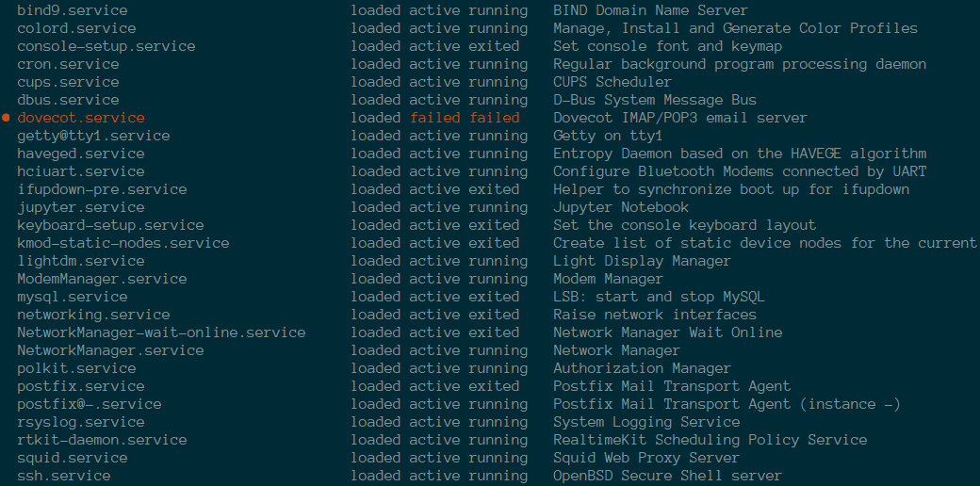Viewport: 980px width, 486px height.
Task: Click the "Dovecot IMAP/POP3 email server" description
Action: coord(680,118)
